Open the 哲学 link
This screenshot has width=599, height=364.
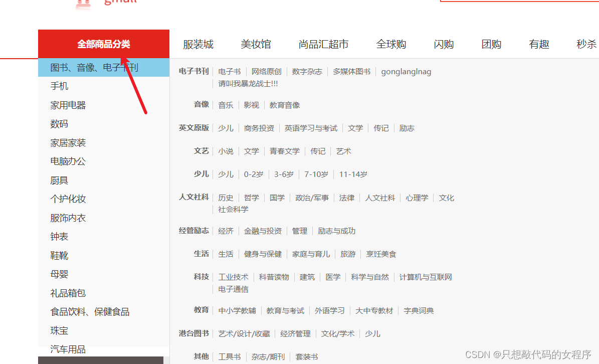coord(251,198)
